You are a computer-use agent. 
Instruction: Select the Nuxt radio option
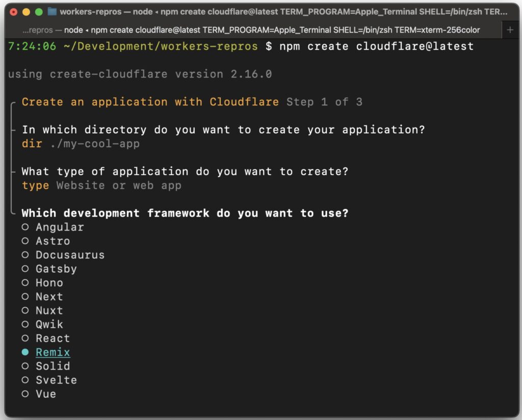tap(25, 310)
